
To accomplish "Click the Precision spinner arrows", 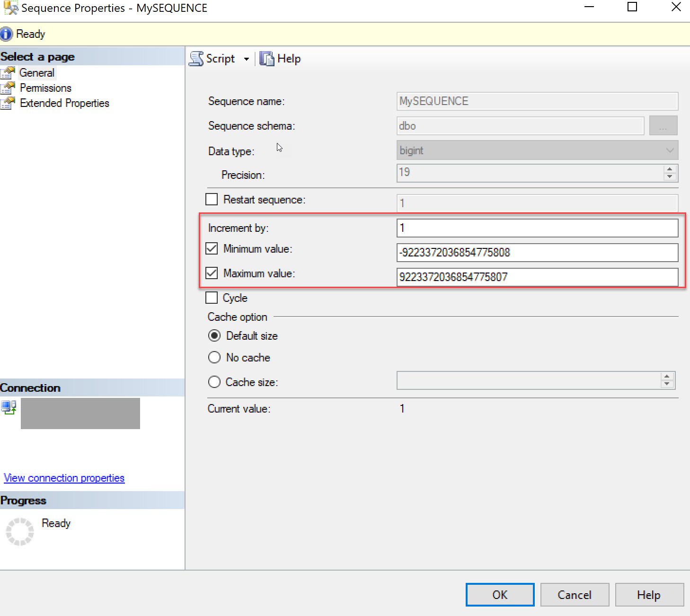I will tap(670, 173).
